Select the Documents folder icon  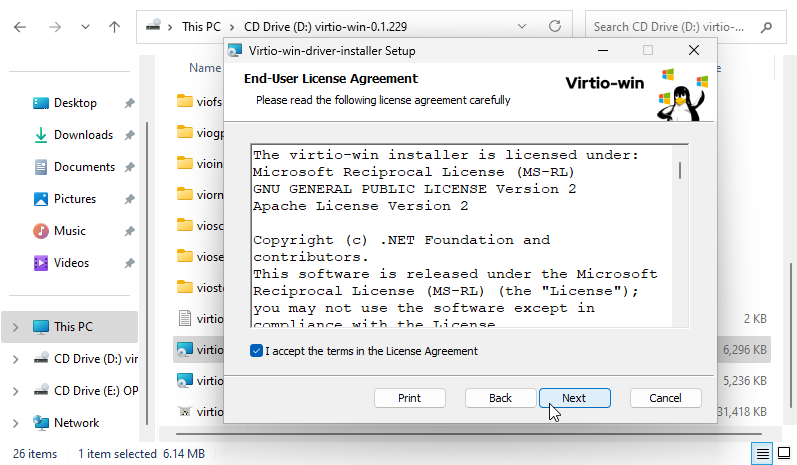tap(41, 167)
